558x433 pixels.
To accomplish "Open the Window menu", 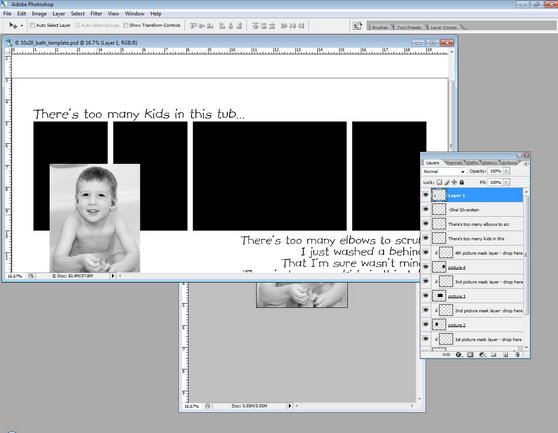I will pyautogui.click(x=135, y=14).
